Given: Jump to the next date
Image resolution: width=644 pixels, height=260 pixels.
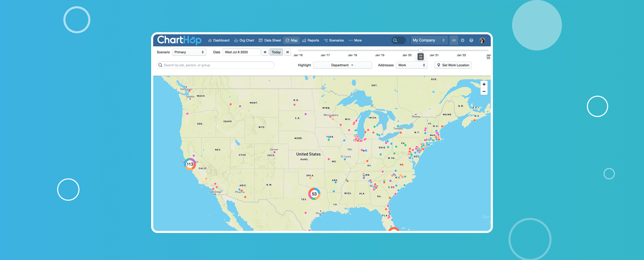Looking at the screenshot, I should tap(287, 52).
